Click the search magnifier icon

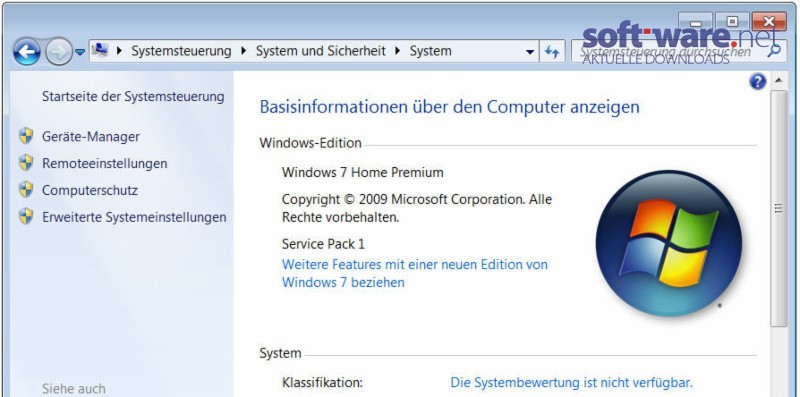click(x=774, y=50)
